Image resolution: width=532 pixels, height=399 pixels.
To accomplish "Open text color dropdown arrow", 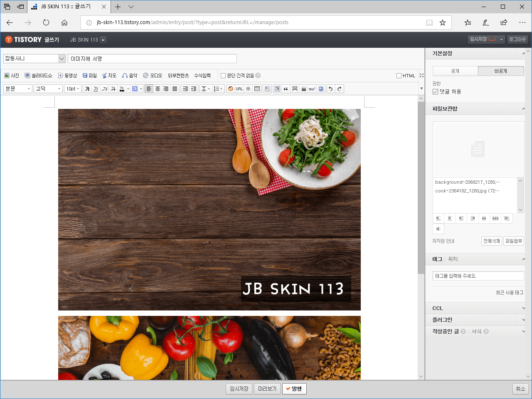I will point(128,89).
